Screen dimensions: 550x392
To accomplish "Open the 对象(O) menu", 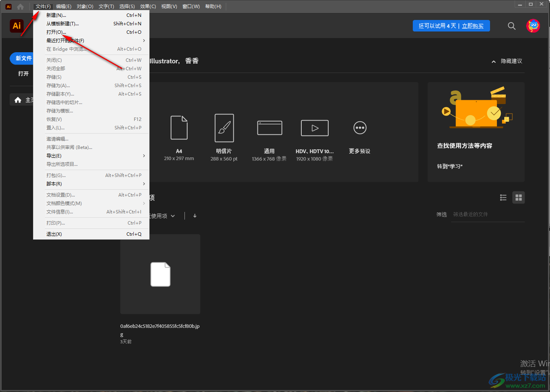I will point(85,7).
